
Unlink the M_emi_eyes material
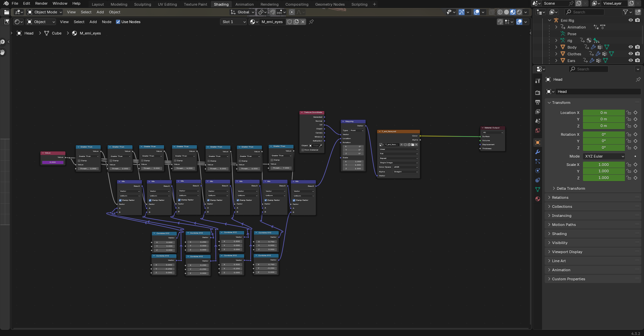[x=303, y=22]
